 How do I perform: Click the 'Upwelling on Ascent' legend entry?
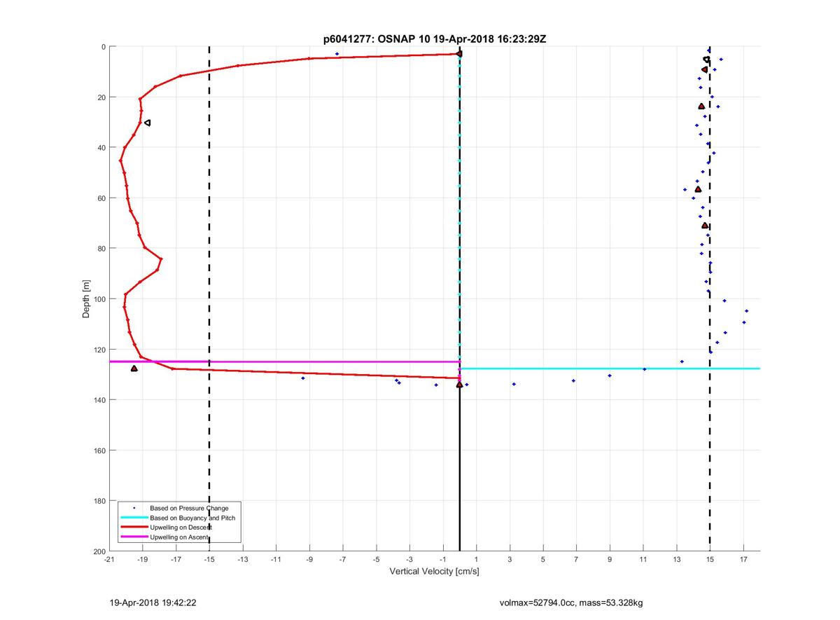click(x=179, y=537)
